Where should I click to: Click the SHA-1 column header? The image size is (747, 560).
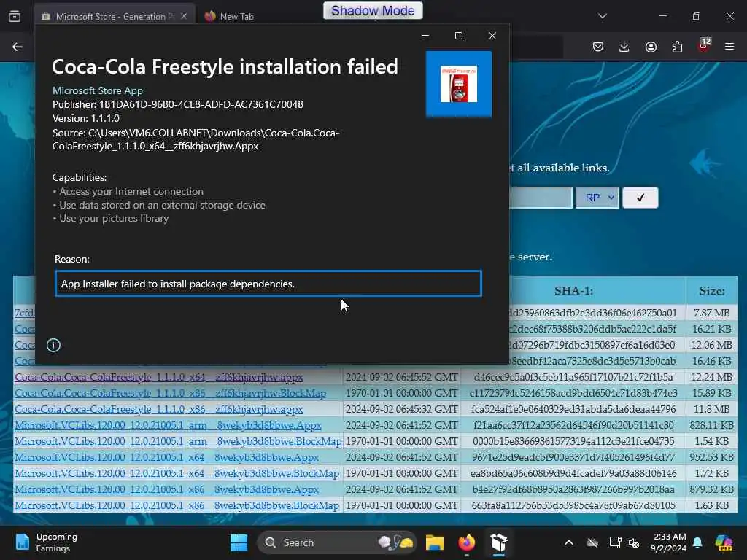click(573, 290)
